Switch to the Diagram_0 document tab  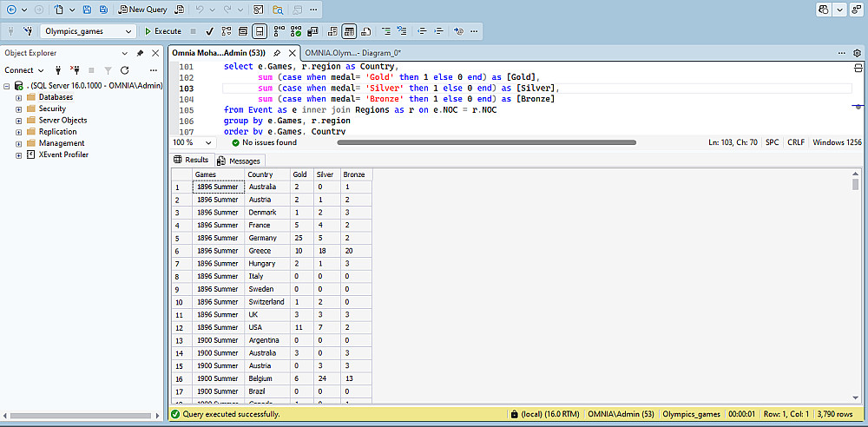pos(352,53)
